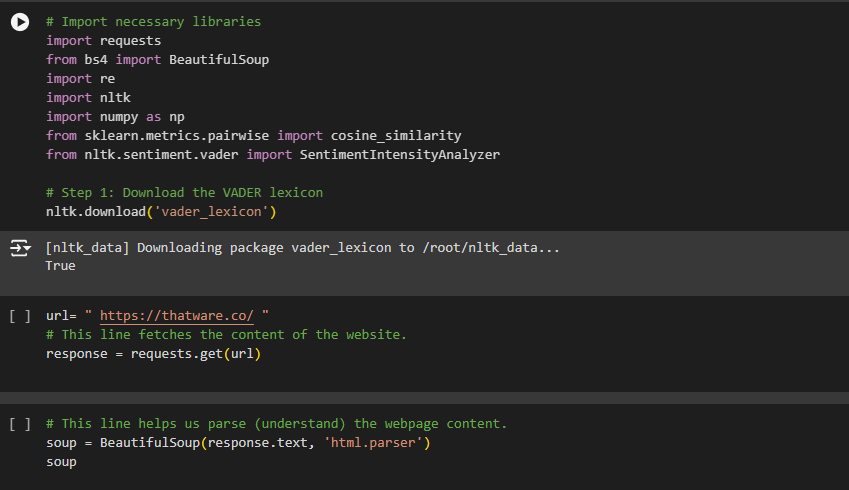Click the 'Step 1: Download the VADER lexicon' comment

185,193
